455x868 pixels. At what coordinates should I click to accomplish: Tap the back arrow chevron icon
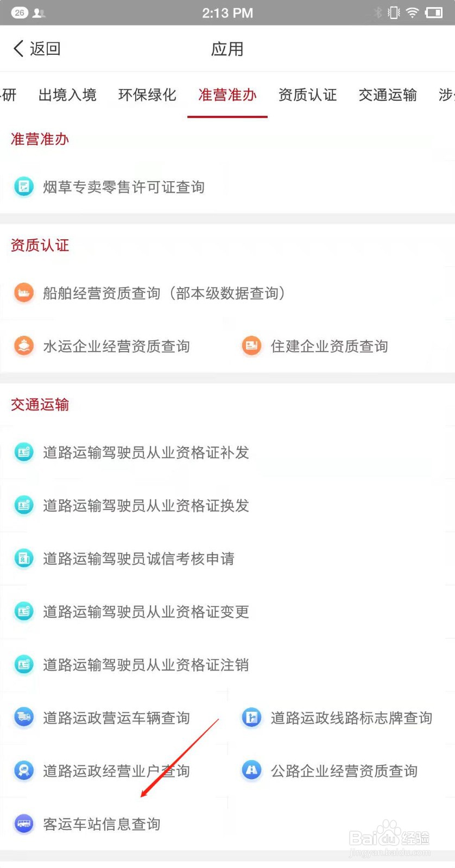(18, 49)
